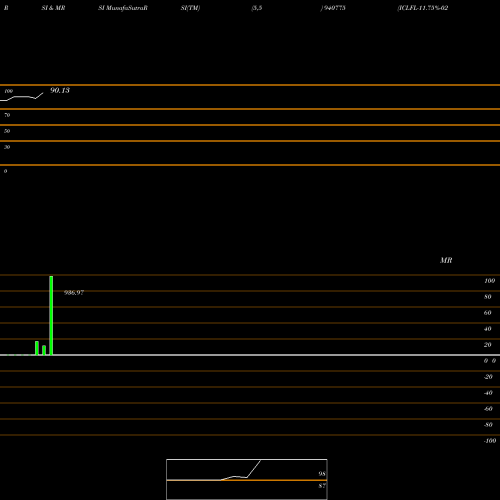Select the ICLFL-11.75%-02 symbol label

[423, 8]
